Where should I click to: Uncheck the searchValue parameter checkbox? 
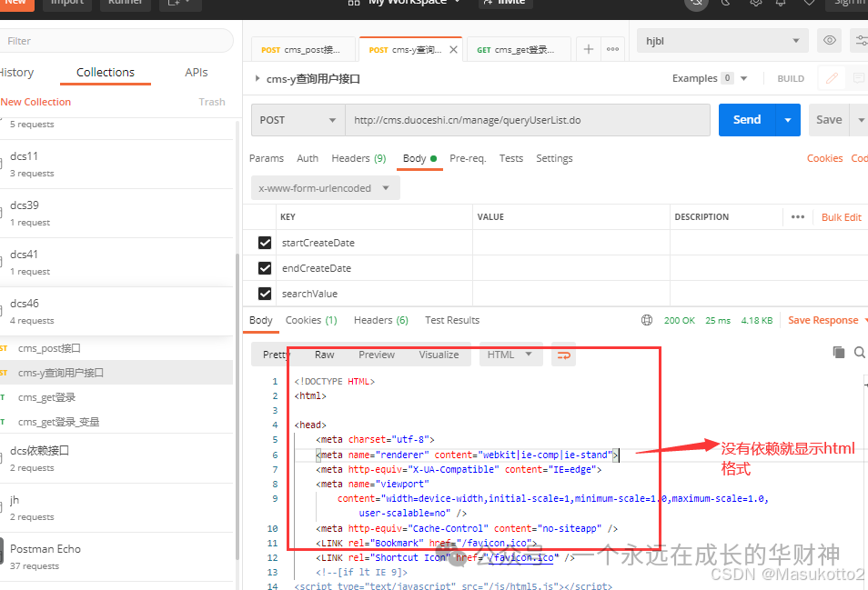point(265,294)
